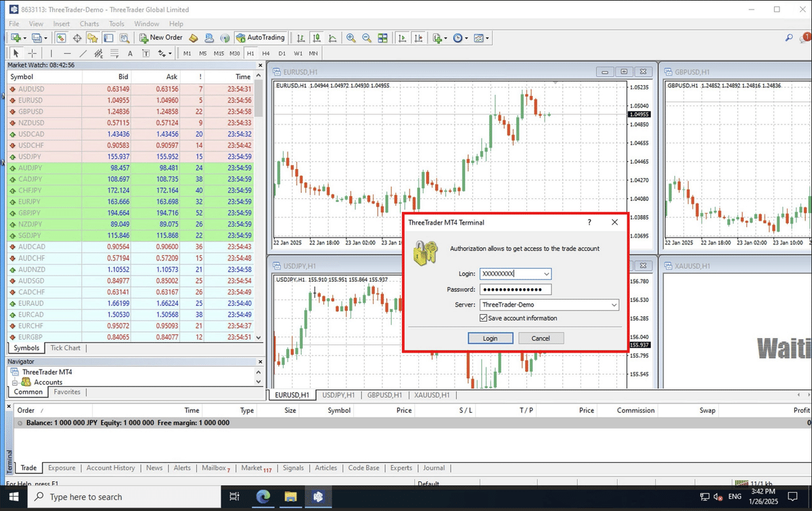Toggle Auto Scroll chart icon
The height and width of the screenshot is (511, 812).
coord(403,38)
